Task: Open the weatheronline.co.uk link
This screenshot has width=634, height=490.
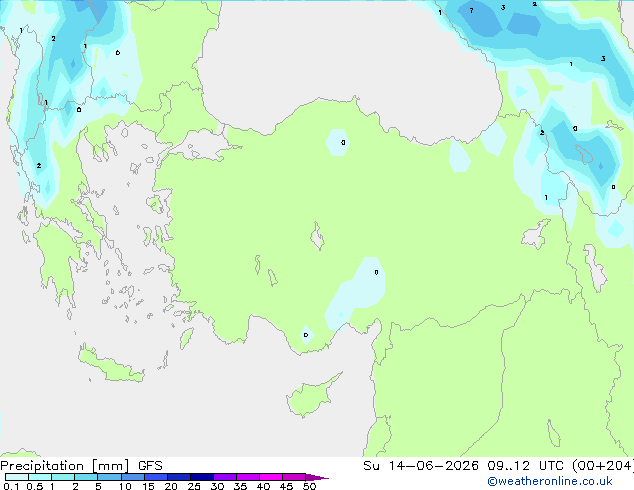Action: (550, 481)
